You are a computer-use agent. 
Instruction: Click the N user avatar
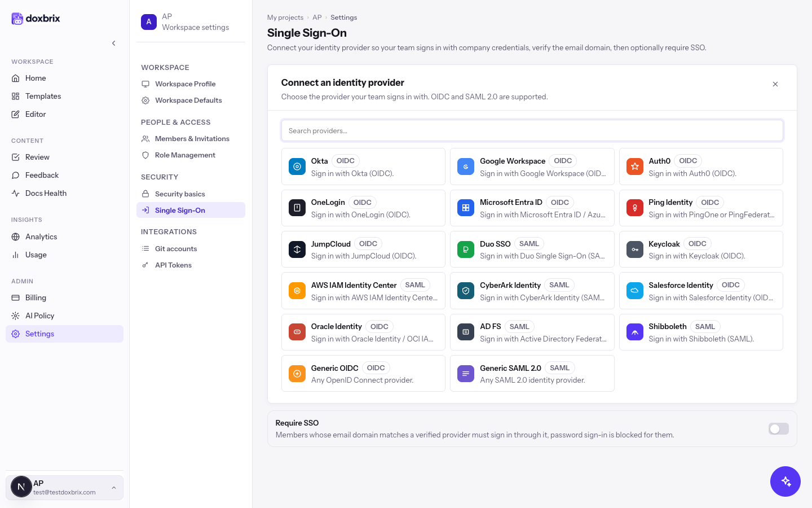click(x=21, y=487)
